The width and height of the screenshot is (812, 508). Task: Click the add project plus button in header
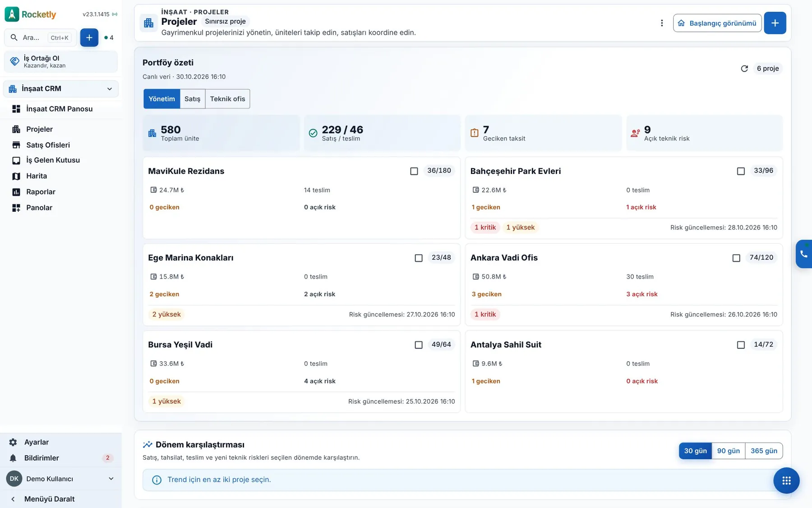tap(775, 23)
